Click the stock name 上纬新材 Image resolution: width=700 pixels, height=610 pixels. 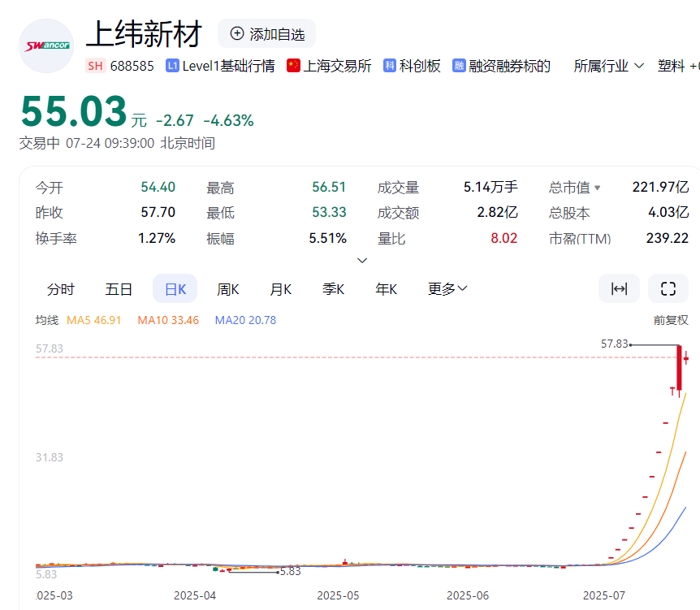point(144,34)
